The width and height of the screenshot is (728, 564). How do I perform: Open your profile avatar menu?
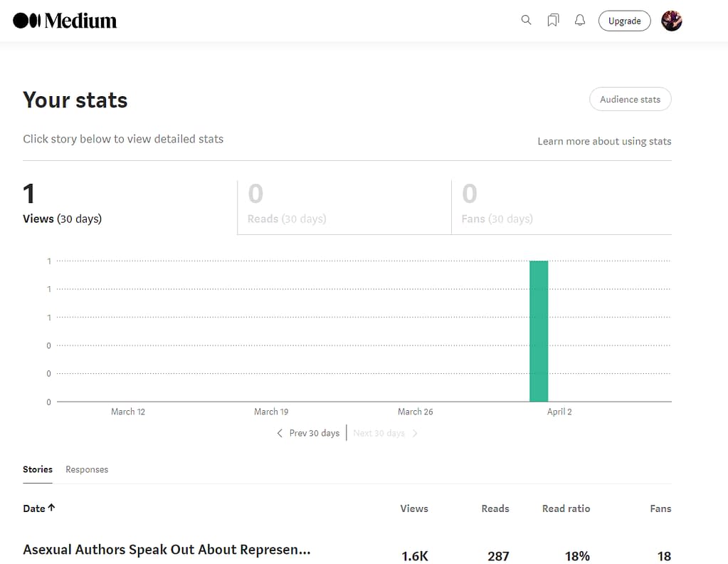[x=670, y=21]
